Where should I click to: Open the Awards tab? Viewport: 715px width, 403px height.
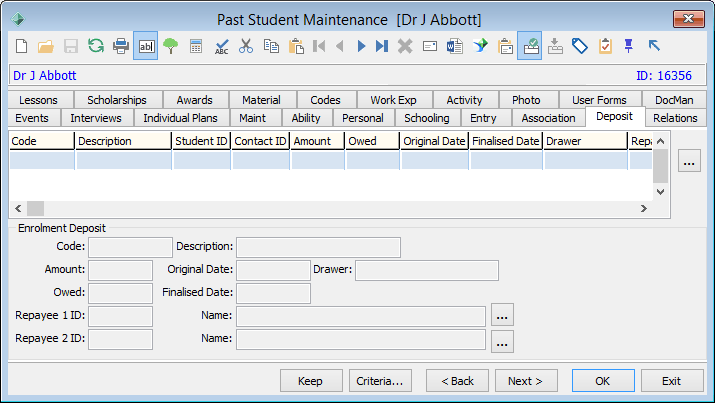[195, 100]
